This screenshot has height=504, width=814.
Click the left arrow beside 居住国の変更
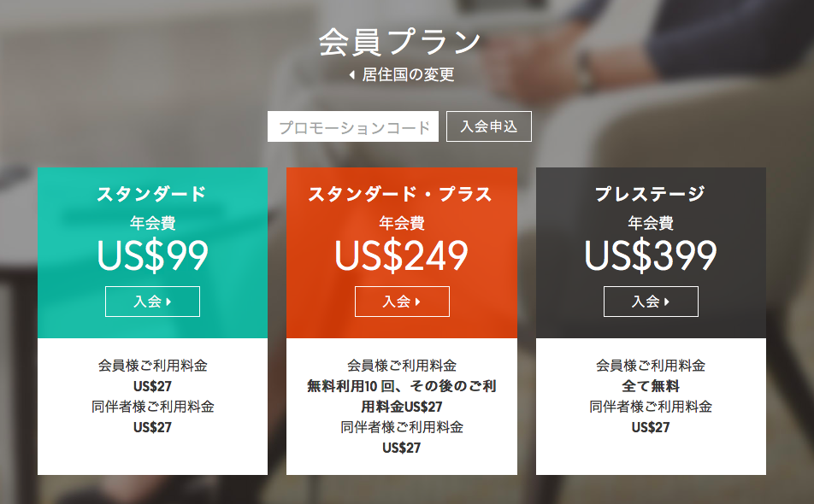352,75
